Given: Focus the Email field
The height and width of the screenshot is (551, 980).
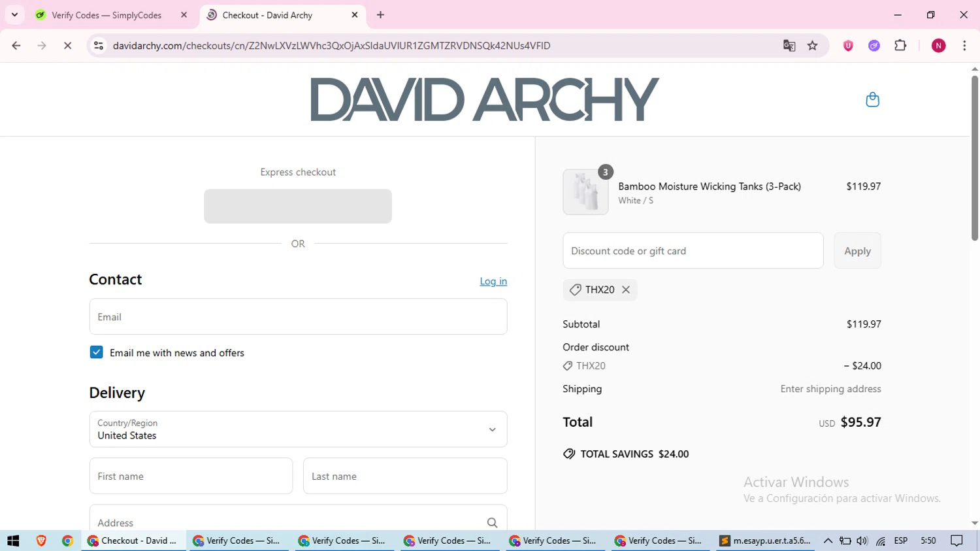Looking at the screenshot, I should 298,316.
